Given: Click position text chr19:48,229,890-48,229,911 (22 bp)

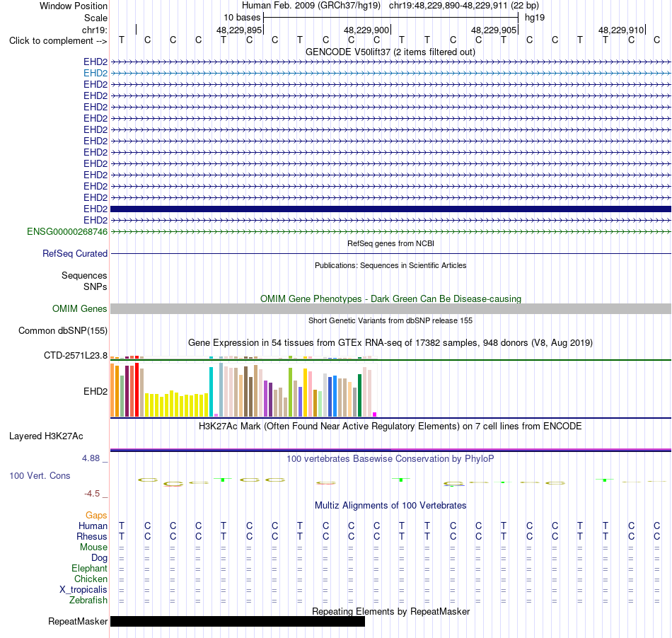Looking at the screenshot, I should [x=464, y=6].
